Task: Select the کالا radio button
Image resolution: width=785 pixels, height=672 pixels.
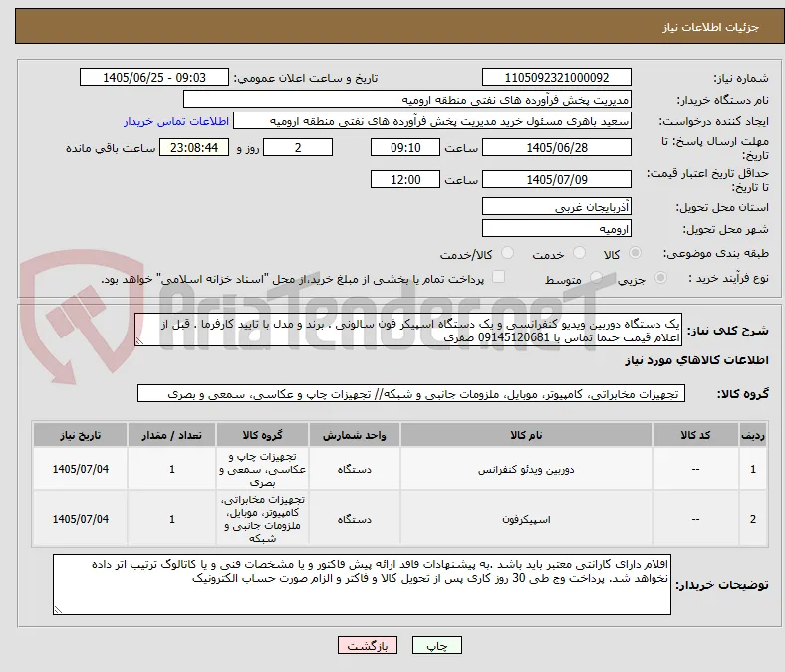Action: [635, 253]
